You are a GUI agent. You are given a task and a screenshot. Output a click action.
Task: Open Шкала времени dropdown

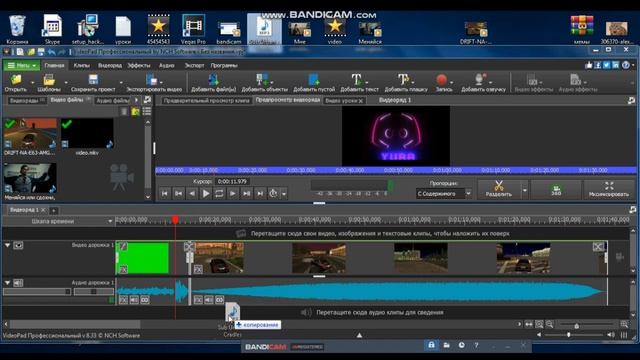point(110,221)
